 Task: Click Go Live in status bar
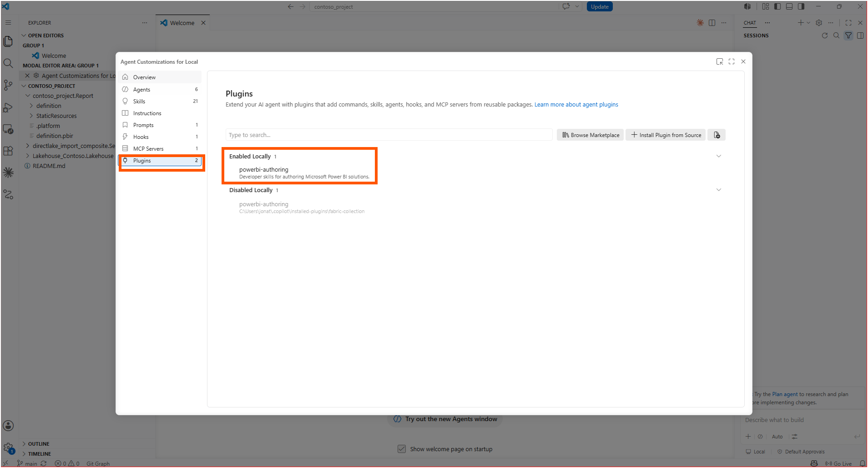[838, 463]
